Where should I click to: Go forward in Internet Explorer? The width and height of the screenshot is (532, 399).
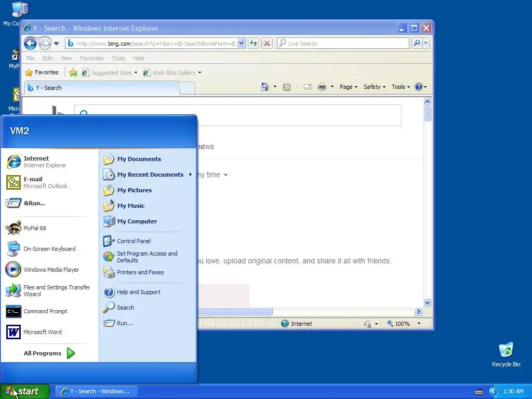(x=45, y=43)
